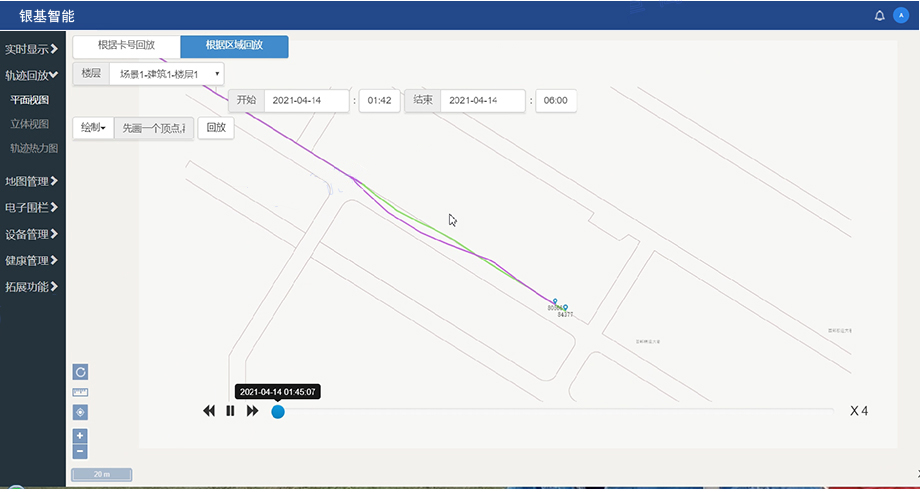The image size is (920, 492).
Task: Click the rewind playback icon
Action: click(209, 411)
